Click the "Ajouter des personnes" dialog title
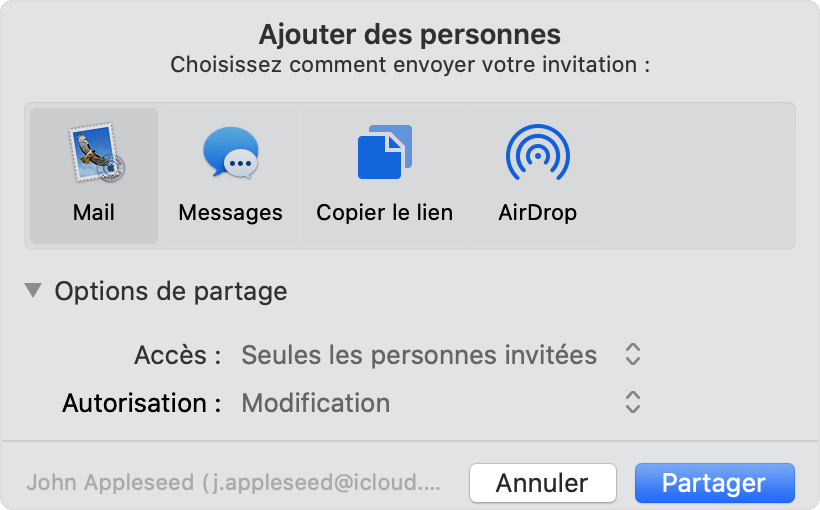The height and width of the screenshot is (510, 820). [410, 34]
